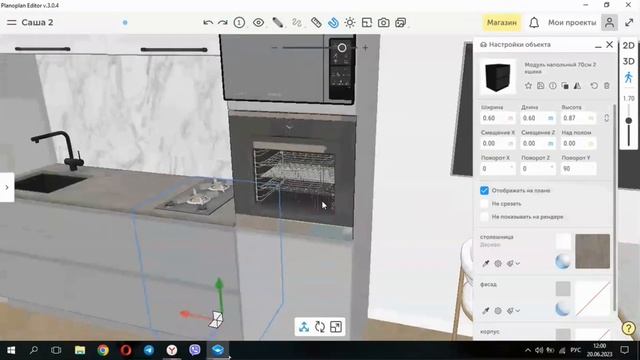Open the eye visibility options in toolbar
This screenshot has width=640, height=360.
258,23
